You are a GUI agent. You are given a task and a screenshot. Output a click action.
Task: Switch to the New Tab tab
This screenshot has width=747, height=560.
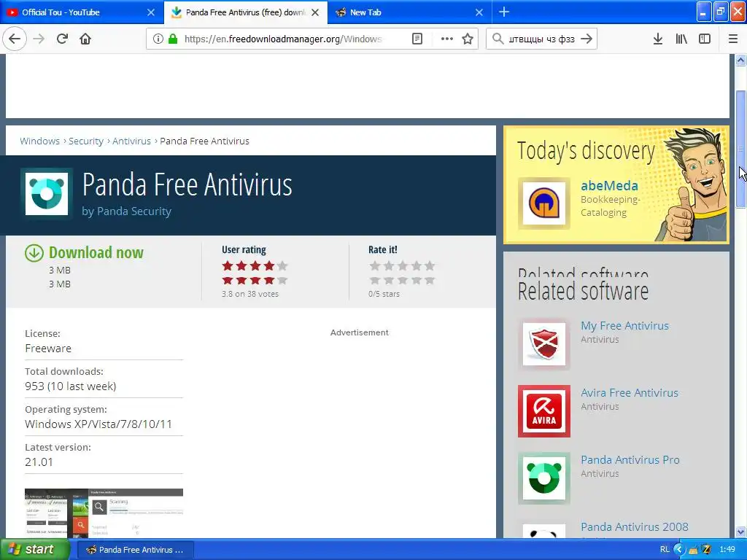click(405, 12)
